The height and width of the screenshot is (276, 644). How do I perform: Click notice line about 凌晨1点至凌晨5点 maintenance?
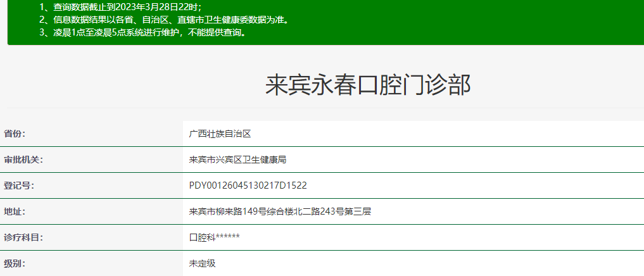pos(144,32)
